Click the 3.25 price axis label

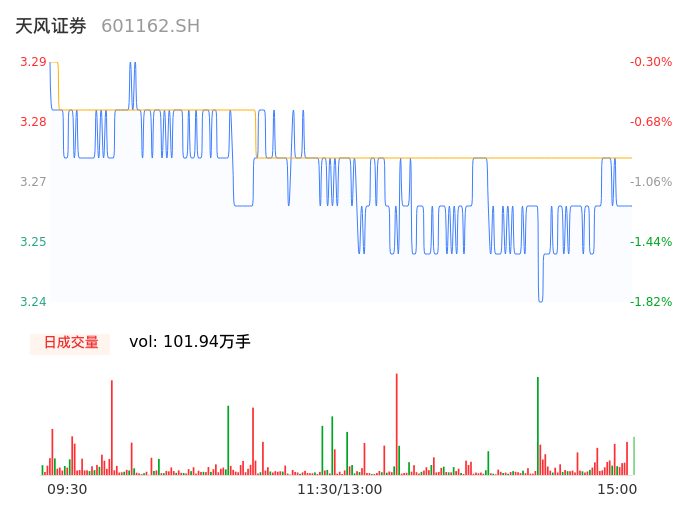pyautogui.click(x=33, y=241)
